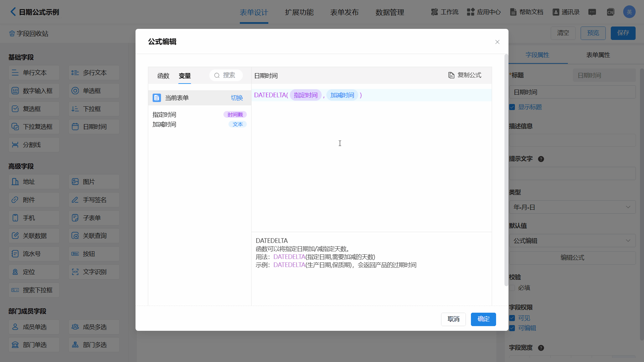Screen dimensions: 644x362
Task: Open the 字段回收站 recycle bin icon
Action: click(12, 34)
